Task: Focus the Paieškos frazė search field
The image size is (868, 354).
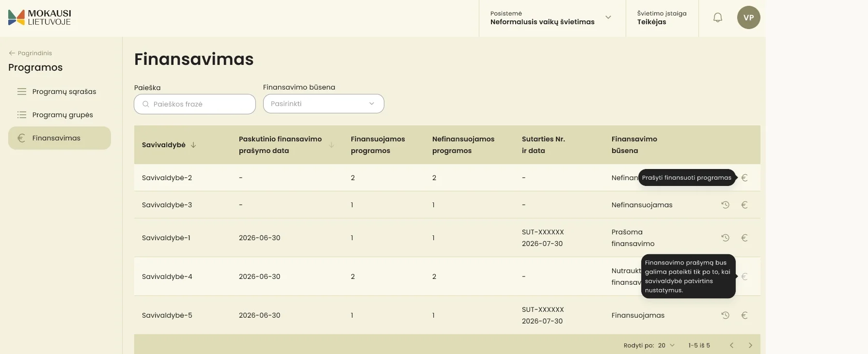Action: (195, 104)
